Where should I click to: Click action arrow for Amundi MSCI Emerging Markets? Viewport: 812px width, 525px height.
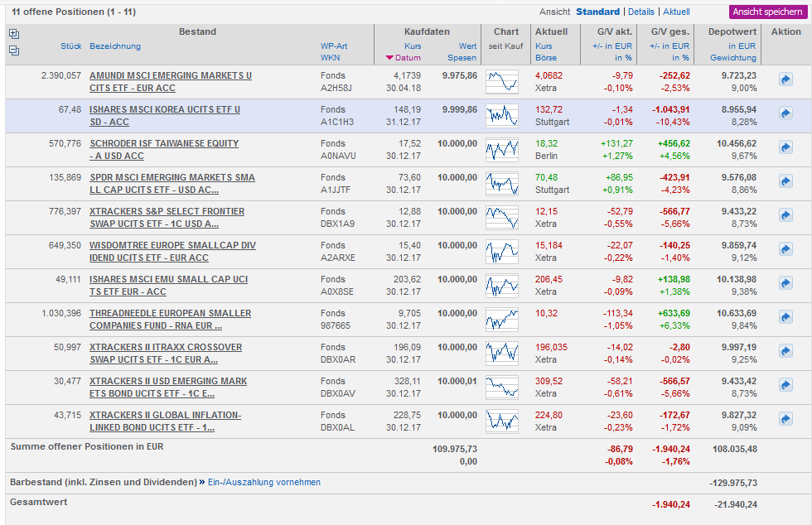[x=785, y=80]
